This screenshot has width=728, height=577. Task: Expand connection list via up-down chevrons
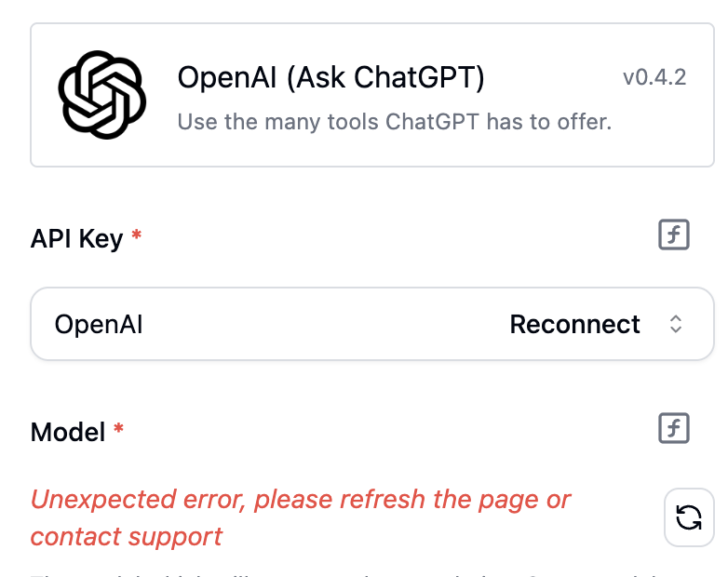tap(676, 324)
